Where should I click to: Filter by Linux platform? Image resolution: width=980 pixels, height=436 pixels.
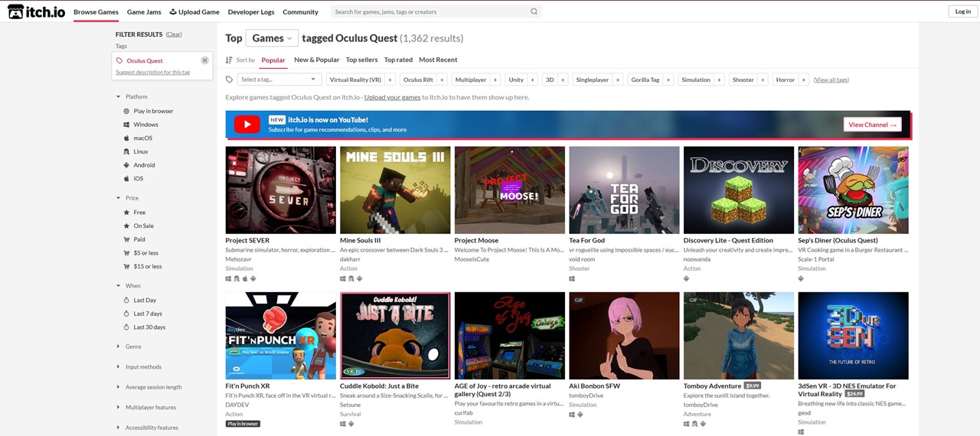(x=136, y=151)
